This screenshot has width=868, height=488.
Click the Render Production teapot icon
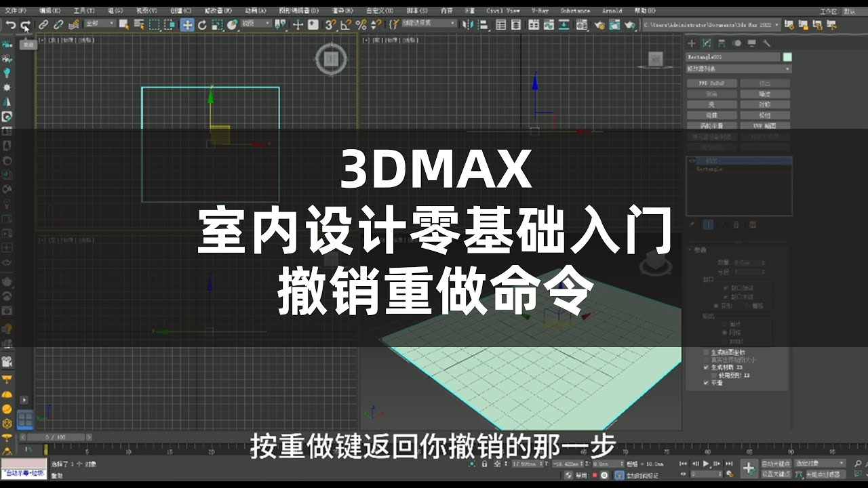630,24
